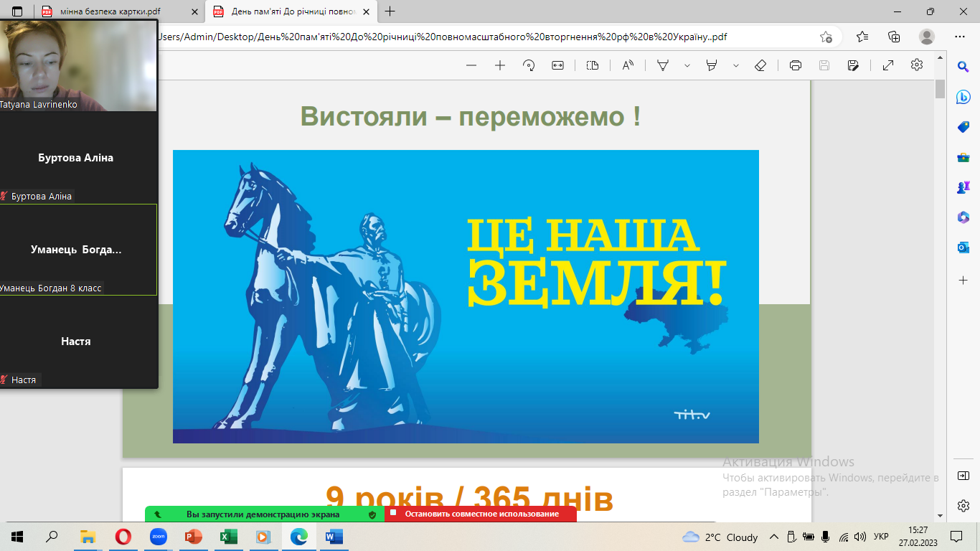Toggle page view layout icon
Viewport: 980px width, 551px height.
coord(592,65)
